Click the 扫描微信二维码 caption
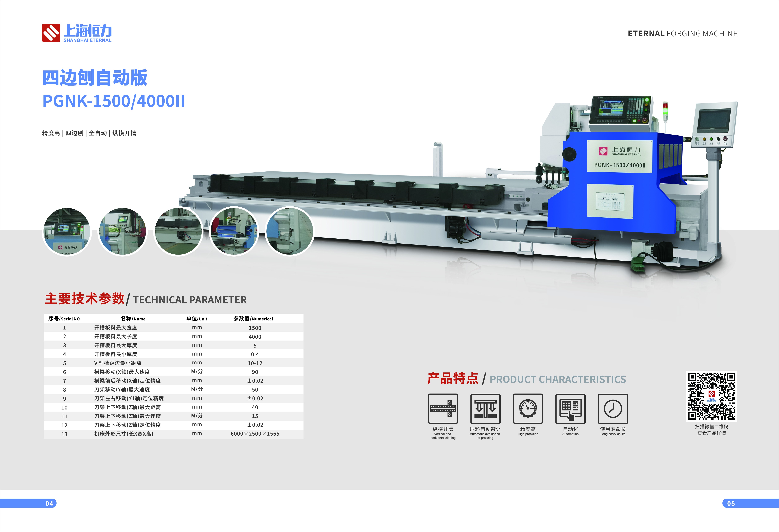This screenshot has width=779, height=532. (x=712, y=426)
